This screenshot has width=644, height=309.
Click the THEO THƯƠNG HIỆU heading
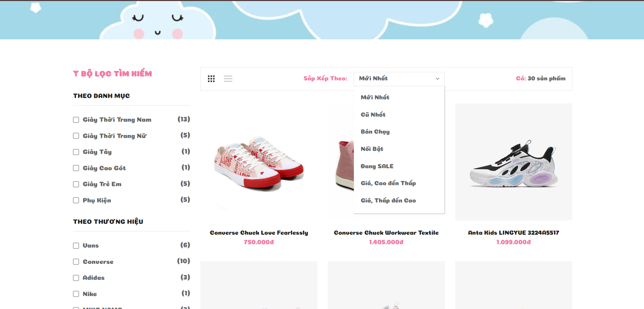tap(108, 221)
